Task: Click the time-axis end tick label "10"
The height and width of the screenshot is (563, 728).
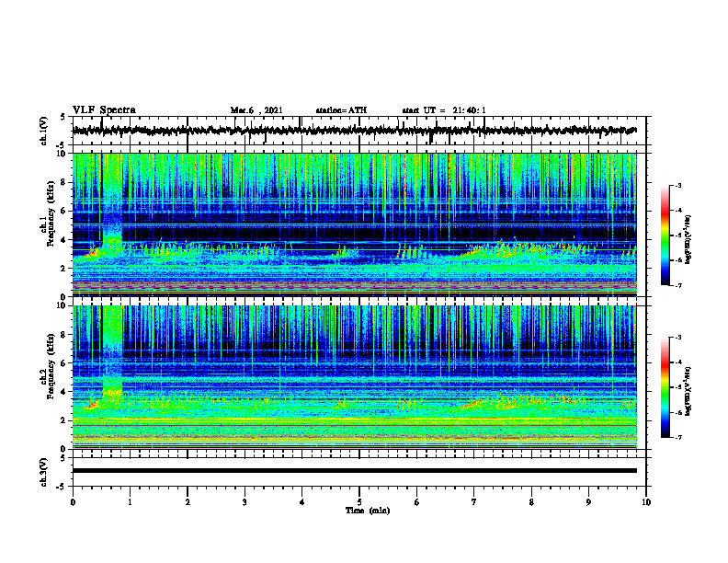Action: [646, 502]
